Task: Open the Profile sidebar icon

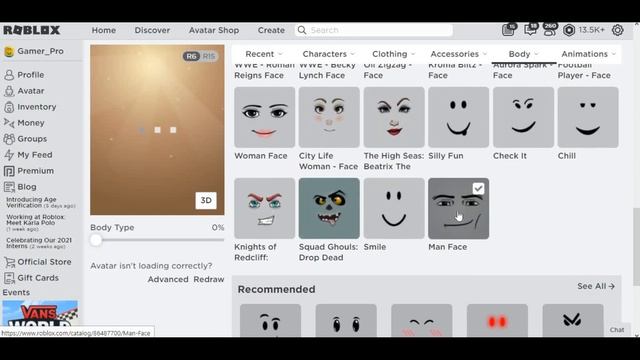Action: [9, 75]
